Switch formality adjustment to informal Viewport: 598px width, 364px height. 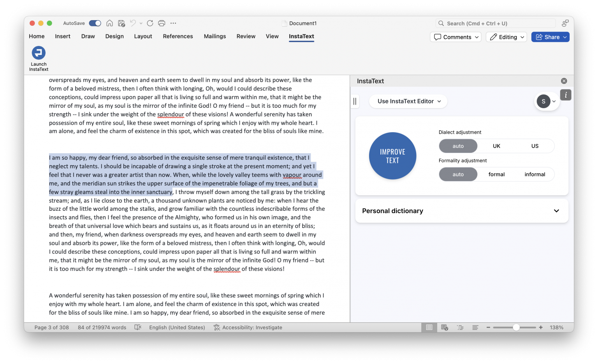535,174
